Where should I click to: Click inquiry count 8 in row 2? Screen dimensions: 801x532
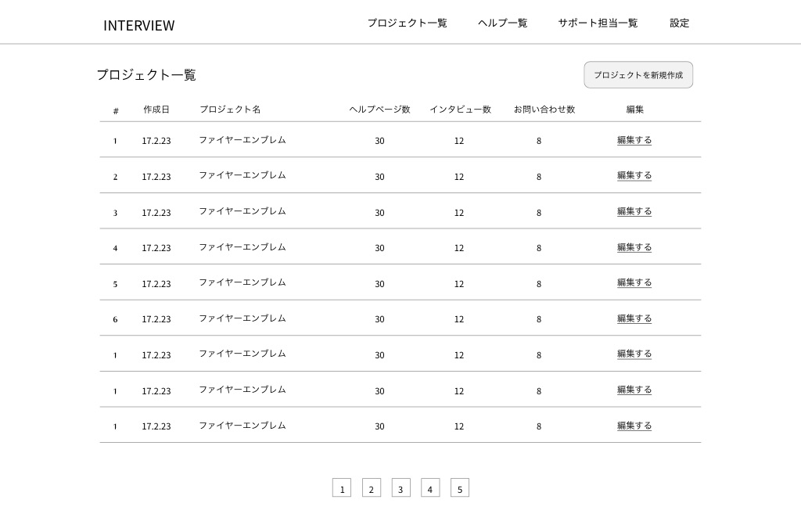tap(539, 177)
